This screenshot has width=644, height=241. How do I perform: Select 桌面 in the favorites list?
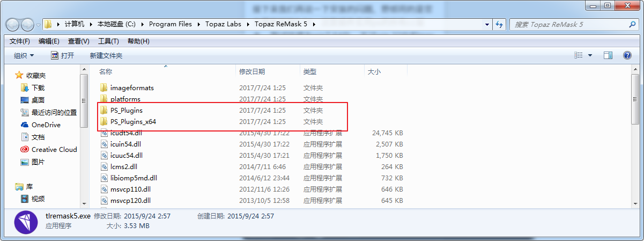click(x=38, y=100)
